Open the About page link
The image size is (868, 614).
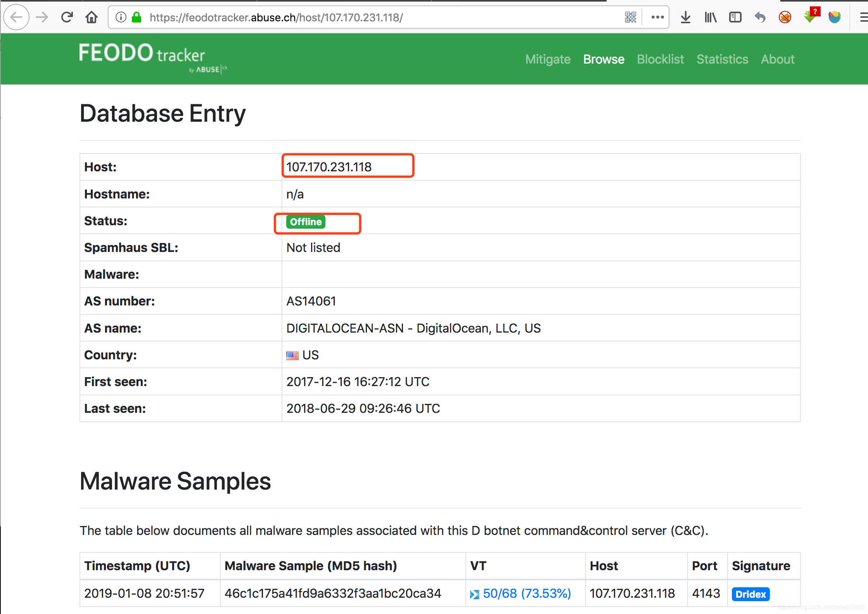pyautogui.click(x=777, y=59)
